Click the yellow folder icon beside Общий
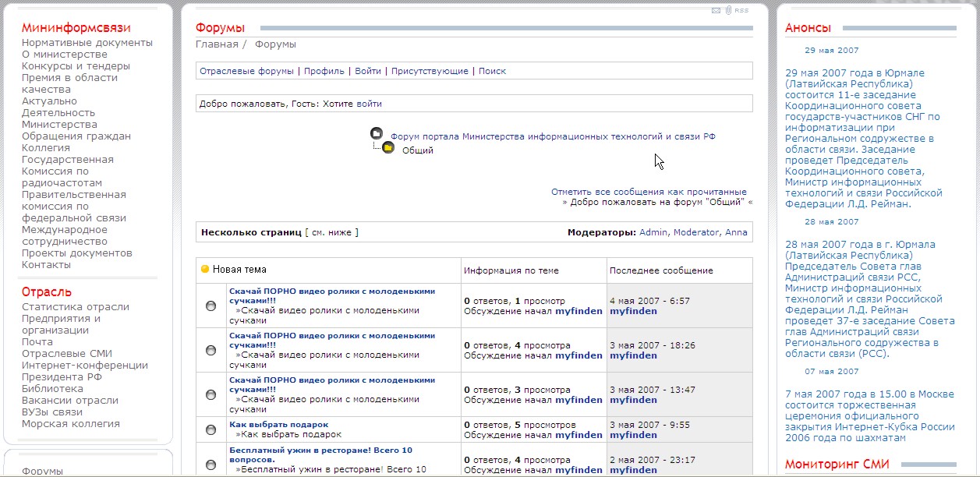The width and height of the screenshot is (980, 477). 388,147
